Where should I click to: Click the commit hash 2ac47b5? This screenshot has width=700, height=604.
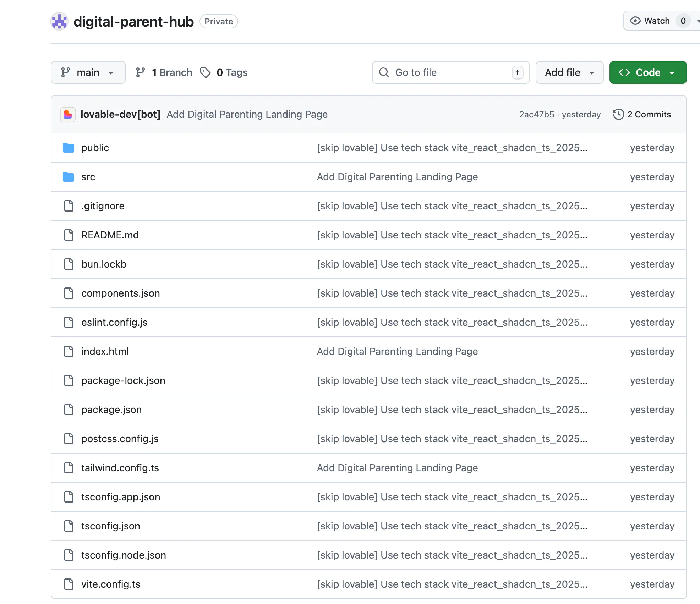536,114
